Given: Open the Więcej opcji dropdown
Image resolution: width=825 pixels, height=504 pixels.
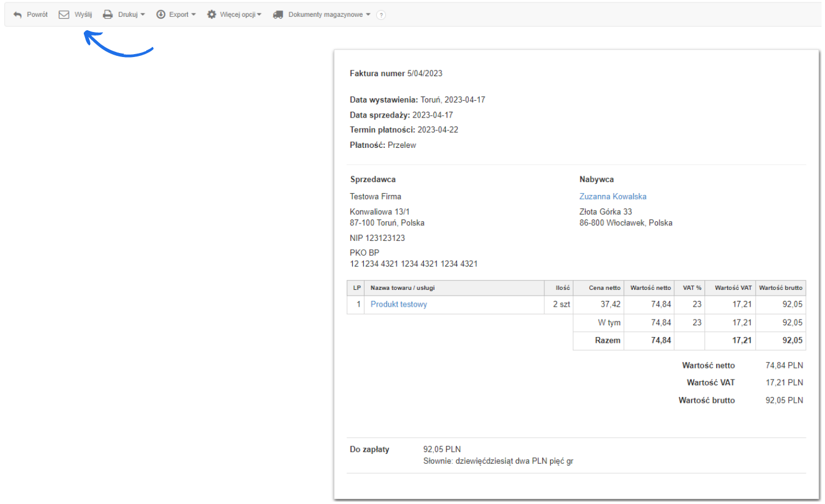Looking at the screenshot, I should (259, 14).
